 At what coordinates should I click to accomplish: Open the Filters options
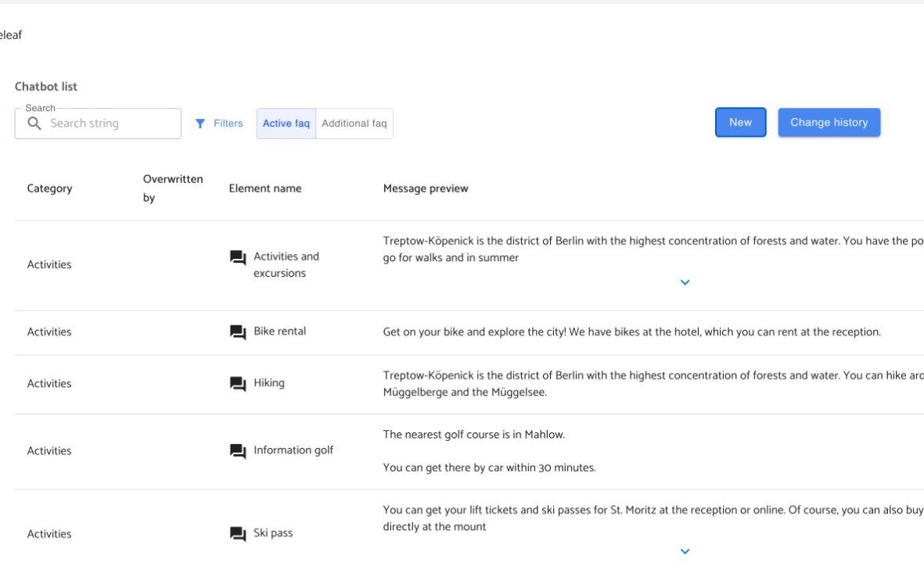click(x=228, y=124)
